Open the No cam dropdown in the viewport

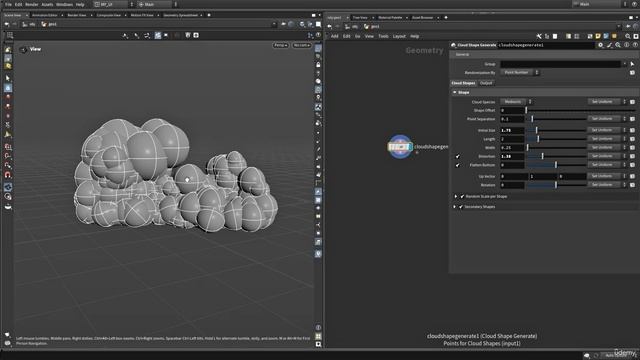302,45
